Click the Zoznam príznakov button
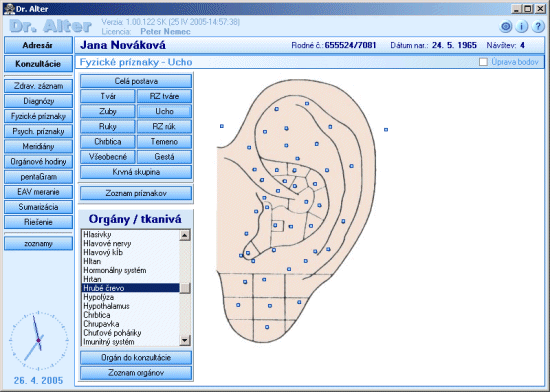This screenshot has width=550, height=392. point(136,193)
